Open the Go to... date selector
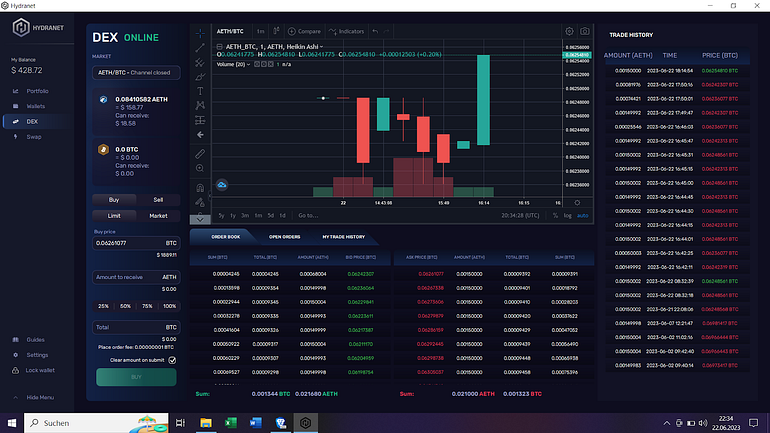The height and width of the screenshot is (433, 770). point(308,216)
